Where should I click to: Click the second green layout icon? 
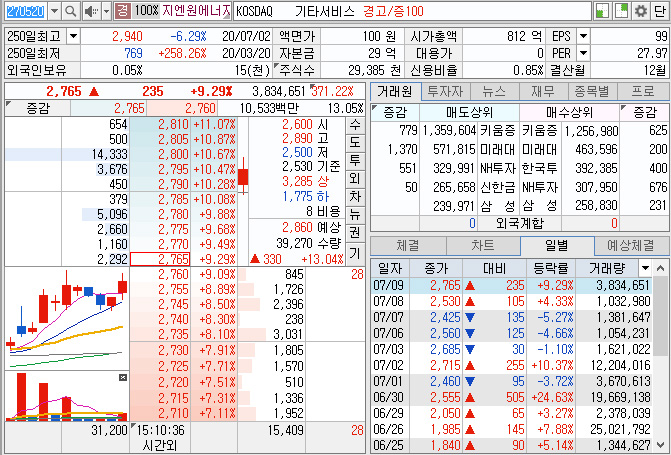click(621, 11)
